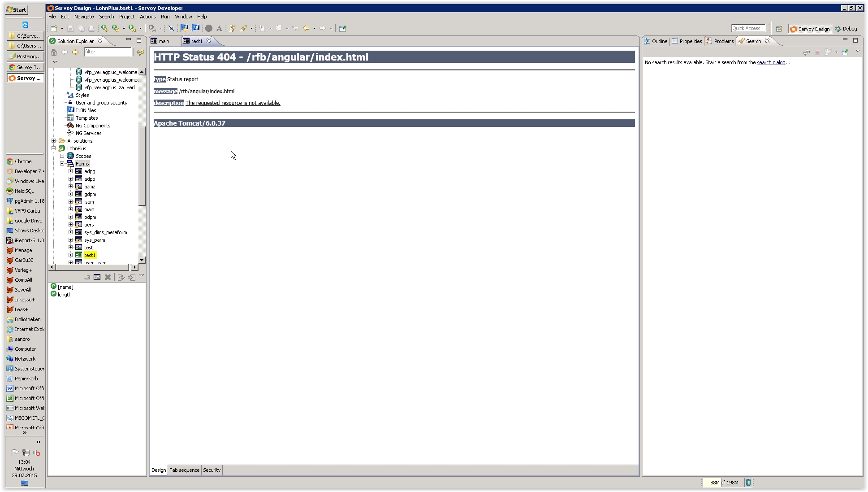Click the /rfb/angular/index.html link
Screen dimensions: 868x492
click(206, 91)
